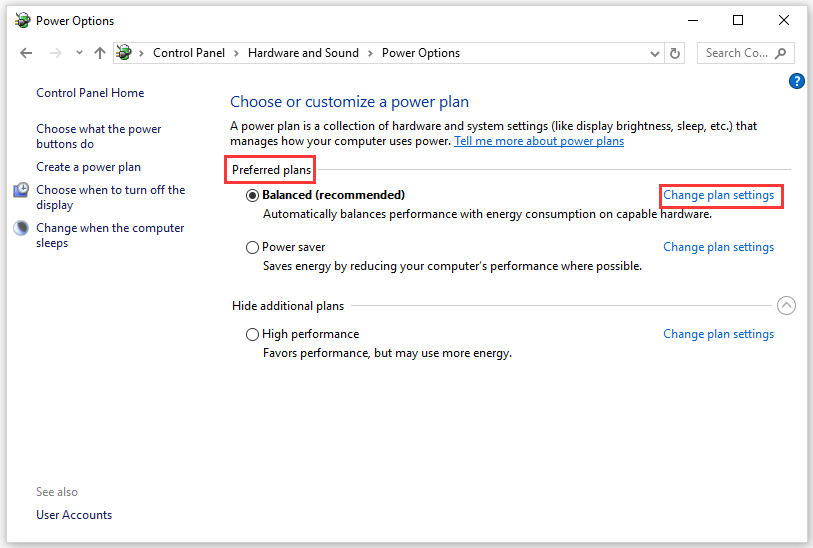Image resolution: width=813 pixels, height=548 pixels.
Task: Click the search magnifier icon
Action: click(x=781, y=53)
